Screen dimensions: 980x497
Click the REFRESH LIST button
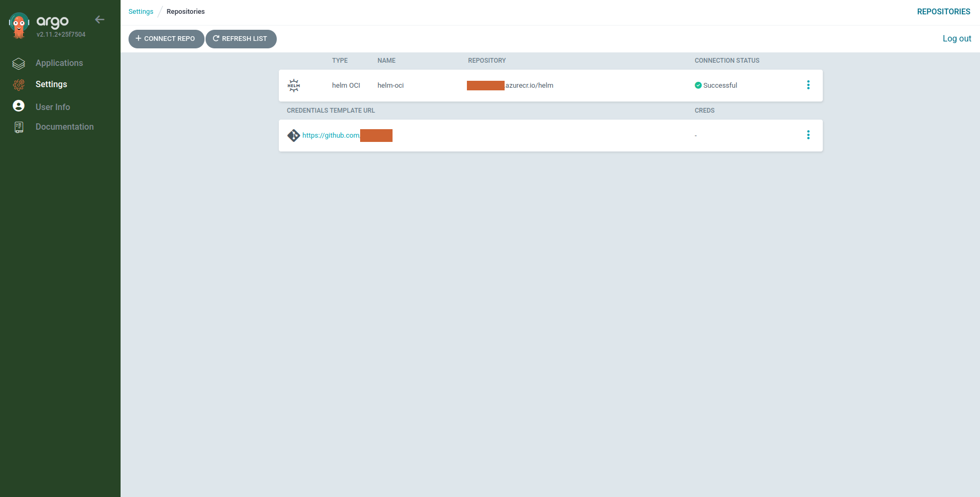pyautogui.click(x=241, y=39)
